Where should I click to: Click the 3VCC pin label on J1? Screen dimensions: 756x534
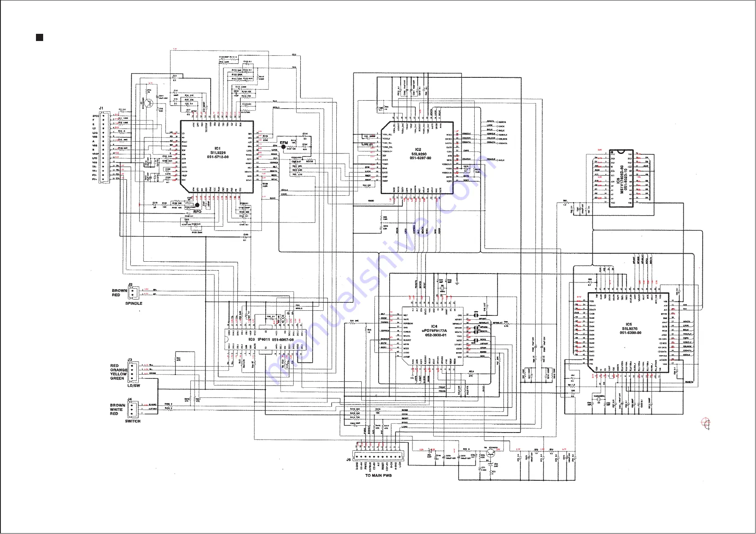(96, 116)
